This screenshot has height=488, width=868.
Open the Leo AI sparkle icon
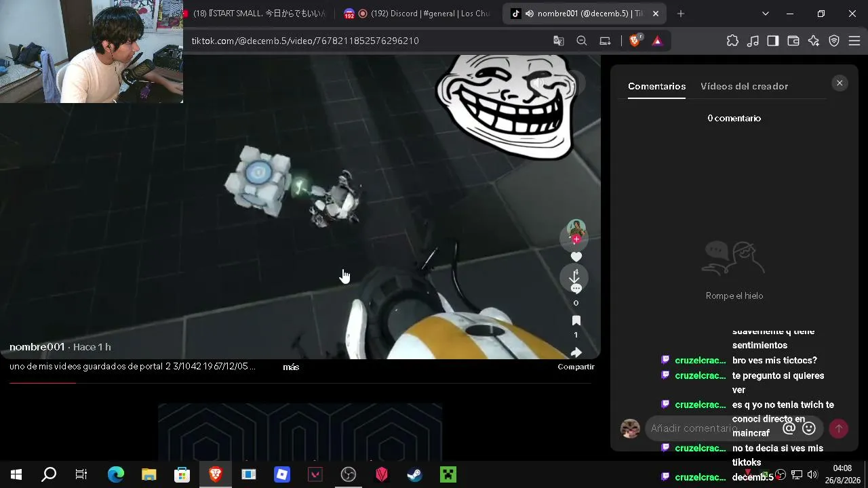(814, 41)
